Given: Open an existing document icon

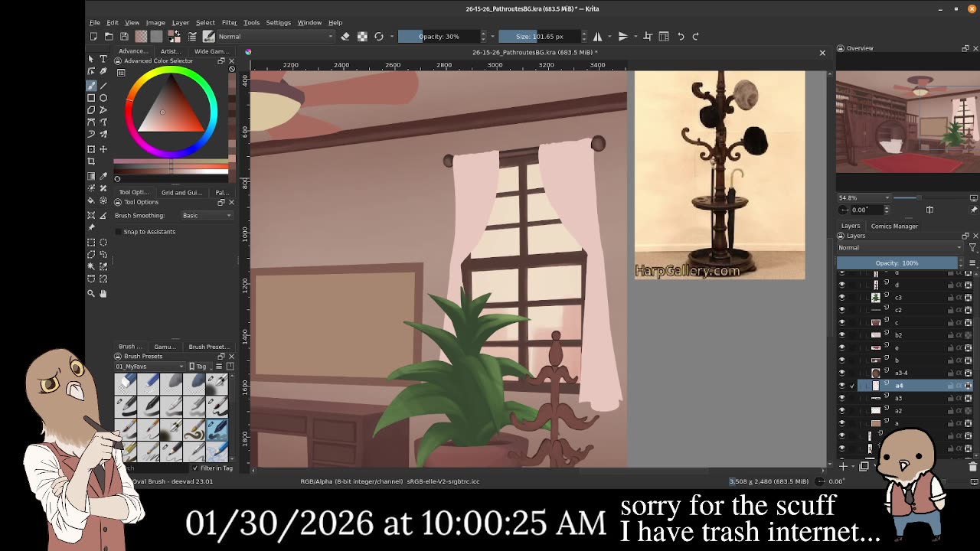Looking at the screenshot, I should (x=109, y=36).
